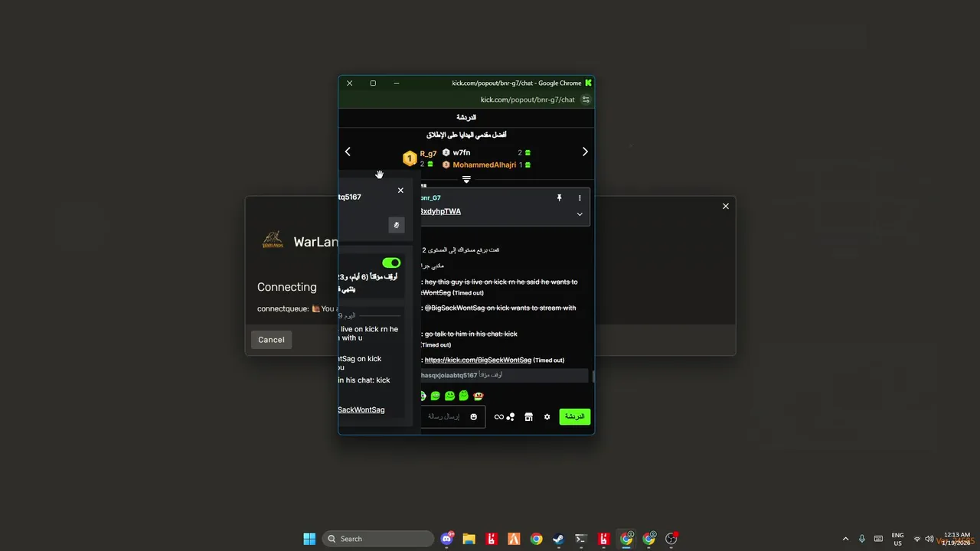980x551 pixels.
Task: Insert the laughing green emote
Action: click(x=435, y=396)
